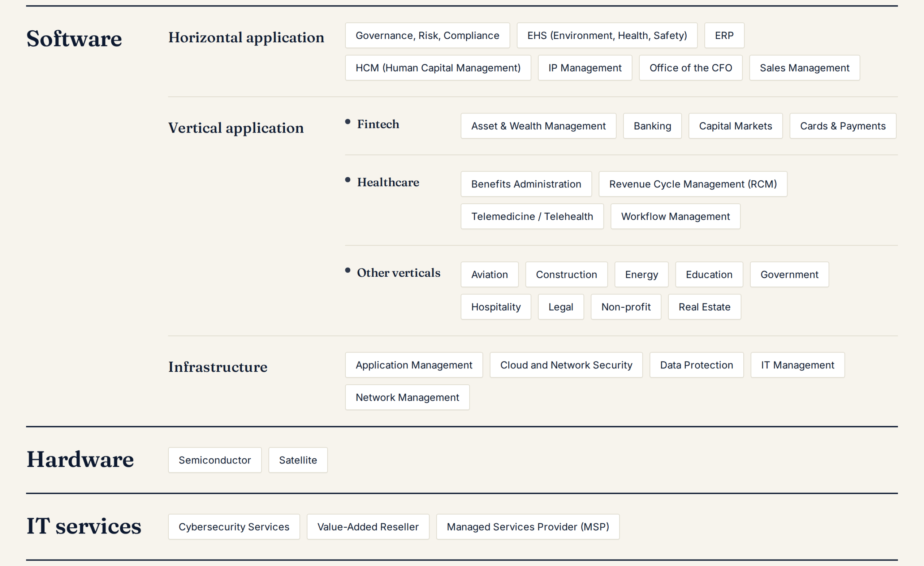
Task: Select the Government tag
Action: (789, 275)
